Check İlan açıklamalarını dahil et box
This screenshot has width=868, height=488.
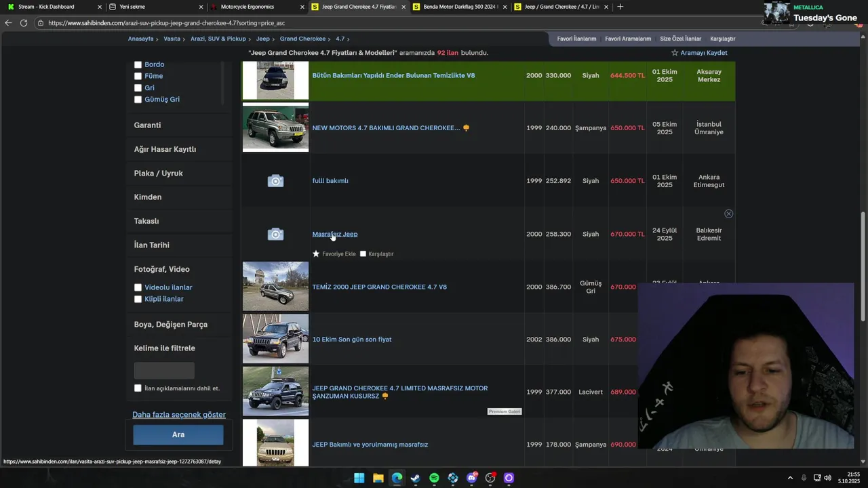pyautogui.click(x=138, y=388)
